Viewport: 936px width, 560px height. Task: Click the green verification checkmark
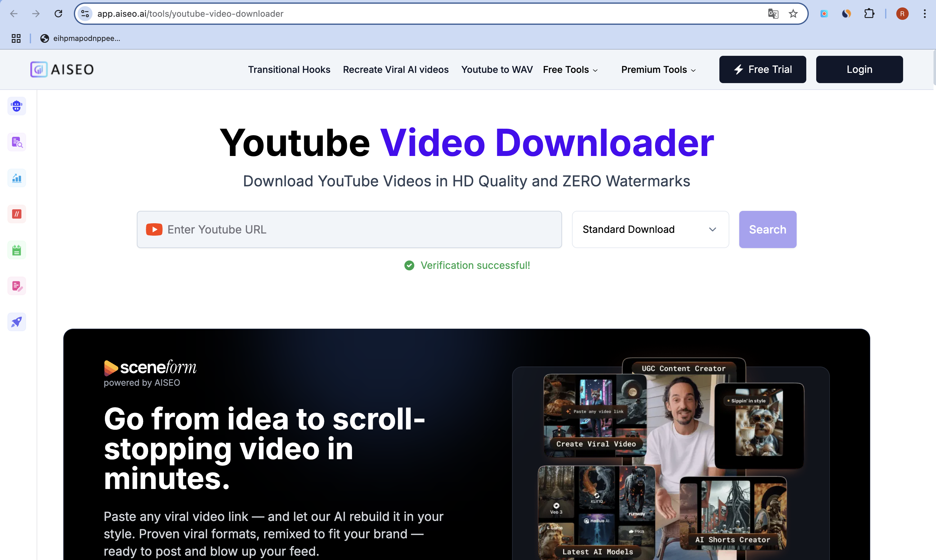tap(409, 265)
